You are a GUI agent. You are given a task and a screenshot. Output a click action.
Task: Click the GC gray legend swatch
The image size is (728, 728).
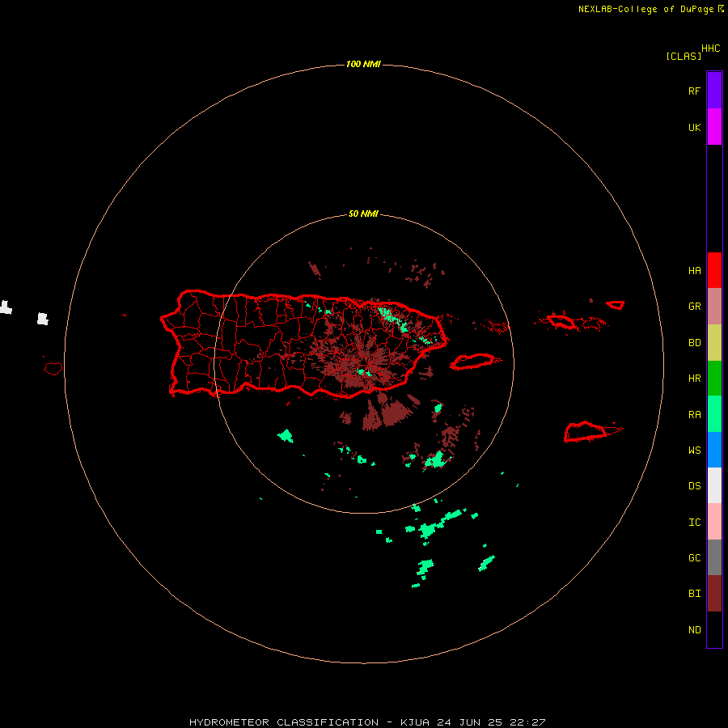coord(714,557)
